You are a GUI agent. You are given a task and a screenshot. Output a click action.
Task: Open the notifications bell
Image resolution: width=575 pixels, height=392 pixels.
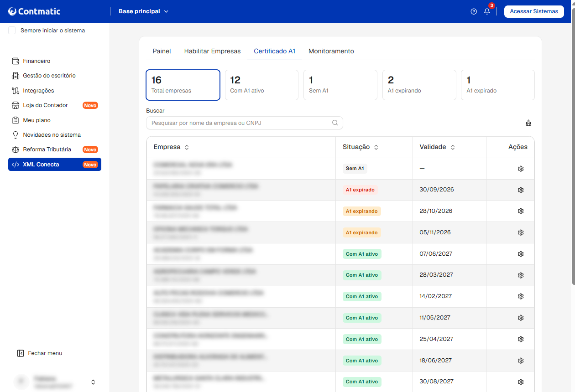pyautogui.click(x=487, y=11)
